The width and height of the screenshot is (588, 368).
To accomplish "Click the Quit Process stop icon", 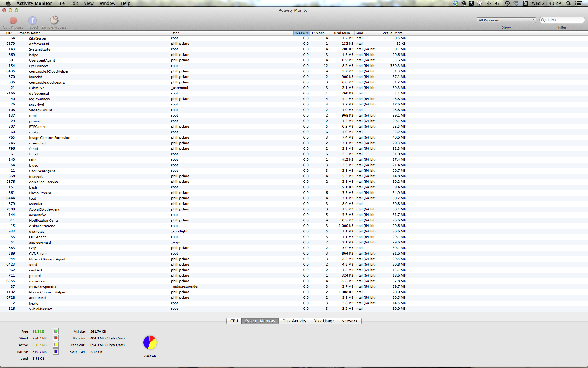I will coord(13,21).
